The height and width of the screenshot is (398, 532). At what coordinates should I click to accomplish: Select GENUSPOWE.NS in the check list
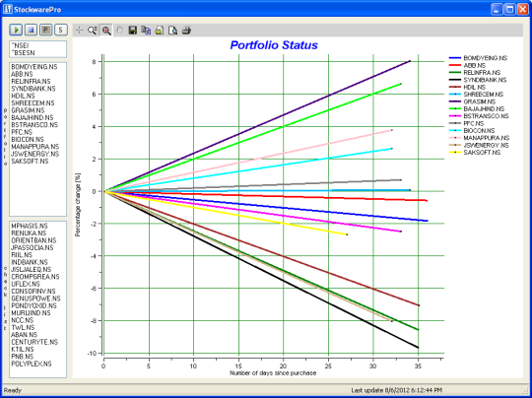click(35, 298)
